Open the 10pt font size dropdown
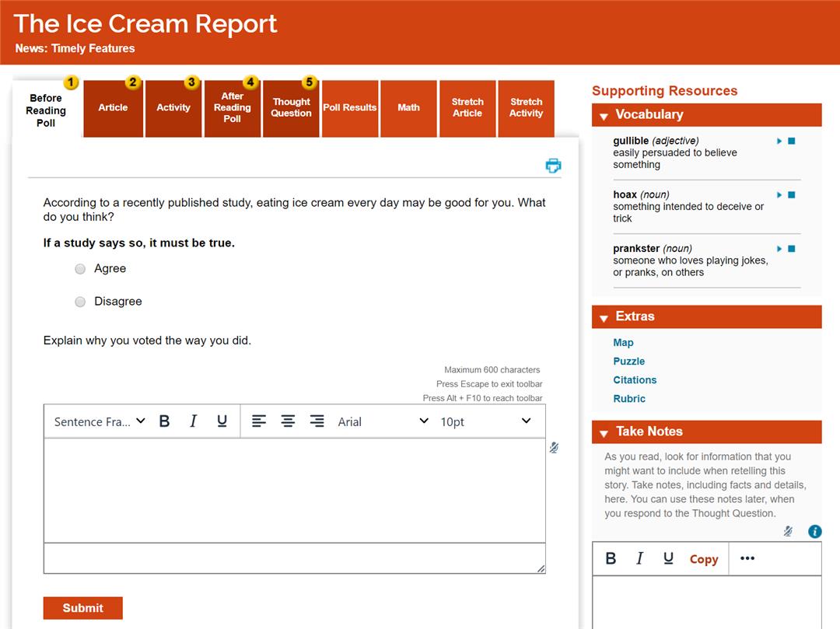This screenshot has width=840, height=629. [485, 421]
